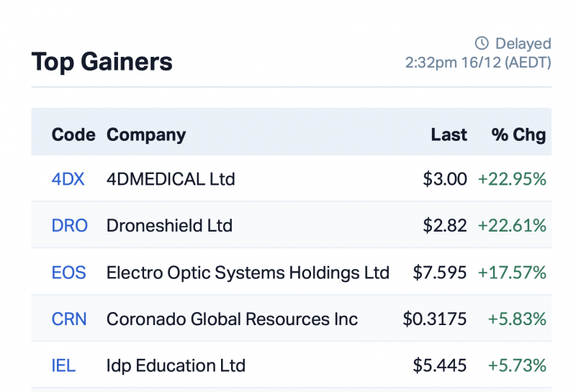The image size is (576, 392).
Task: Select the Idp Education Ltd row name
Action: coord(176,365)
